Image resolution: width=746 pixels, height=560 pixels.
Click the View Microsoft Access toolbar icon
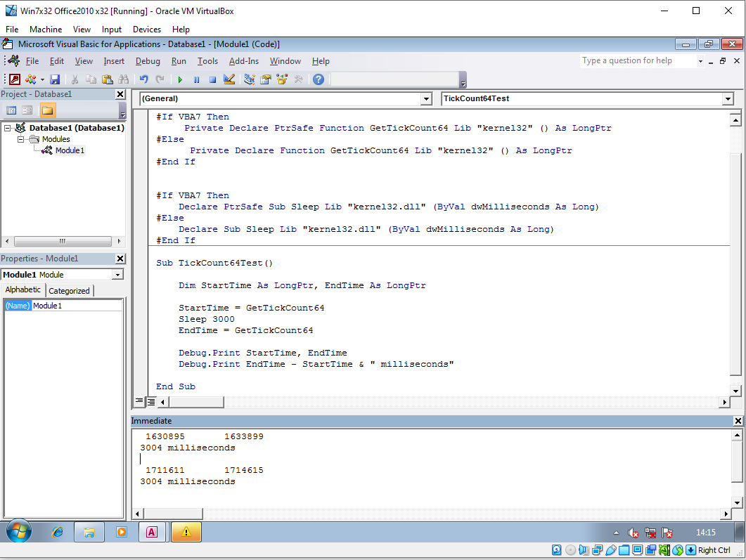[15, 79]
